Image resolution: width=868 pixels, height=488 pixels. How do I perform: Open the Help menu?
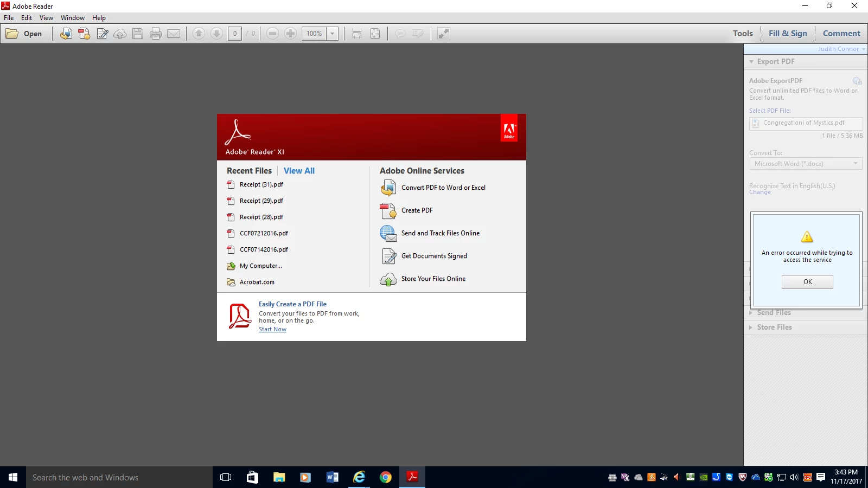99,18
